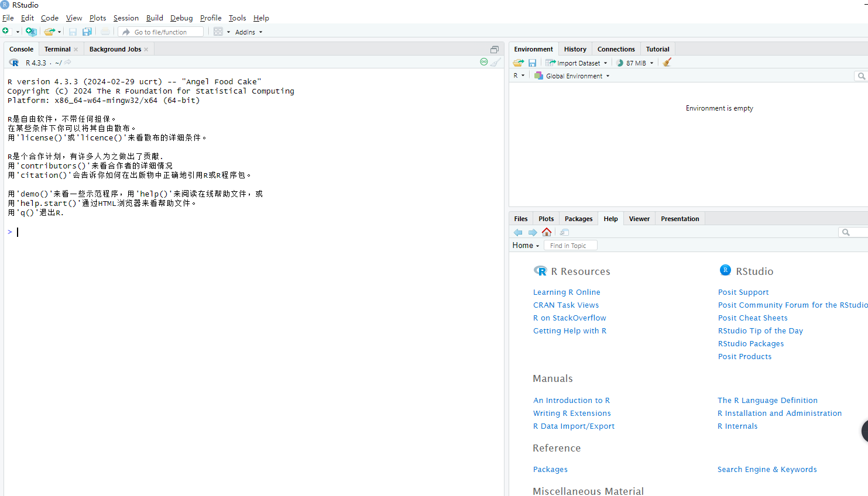The image size is (868, 496).
Task: Open the CRAN Task Views link
Action: (x=566, y=305)
